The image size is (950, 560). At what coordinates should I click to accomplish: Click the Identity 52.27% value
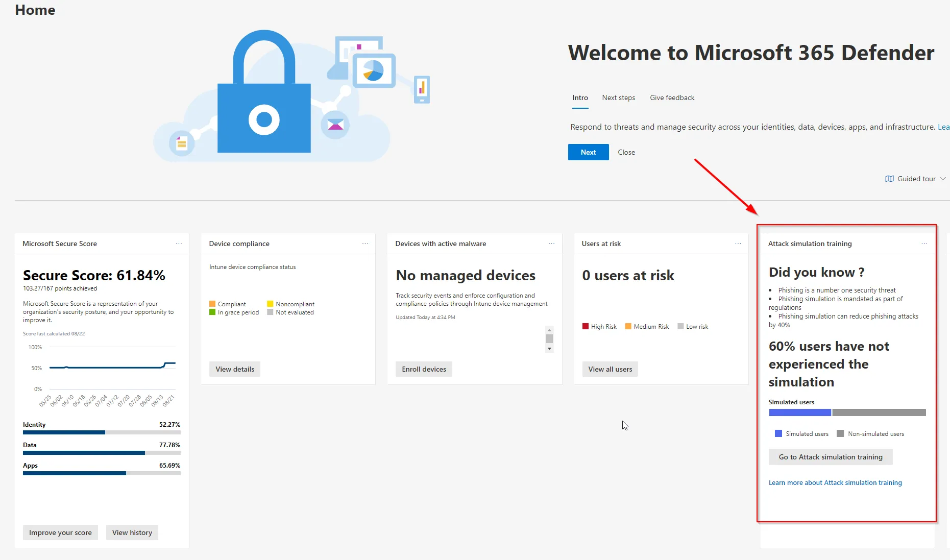click(169, 425)
